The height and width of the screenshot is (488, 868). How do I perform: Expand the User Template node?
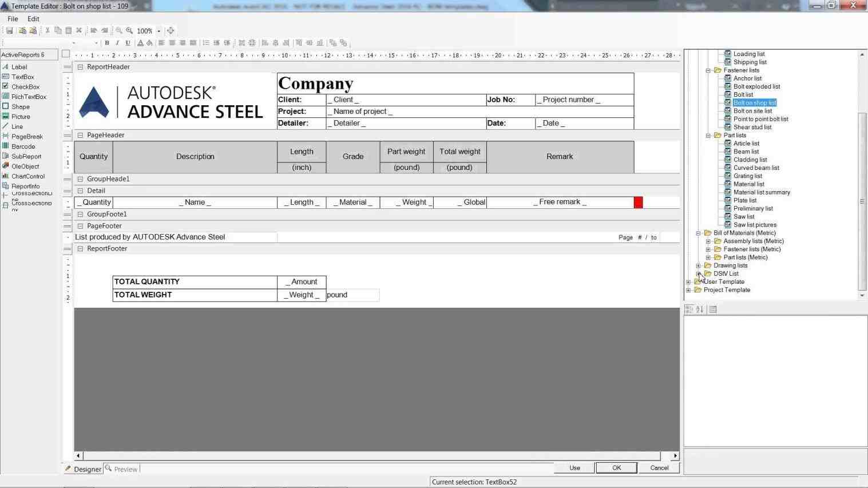tap(688, 281)
